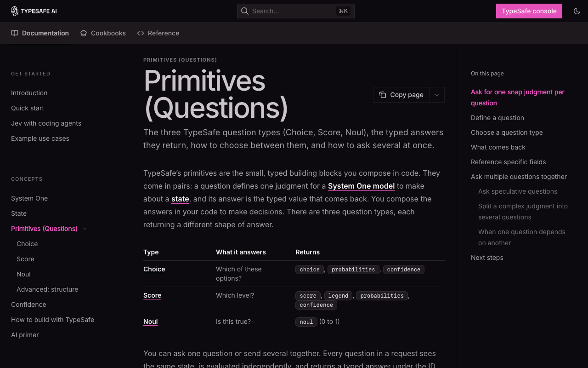Open How to build with TypeSafe

click(x=52, y=320)
